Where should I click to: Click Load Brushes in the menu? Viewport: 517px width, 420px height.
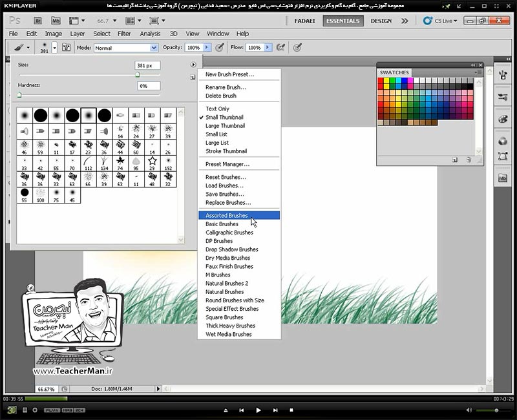239,185
